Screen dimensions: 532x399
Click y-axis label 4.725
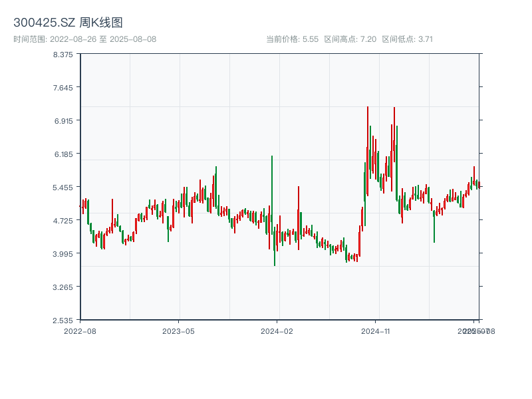63,221
